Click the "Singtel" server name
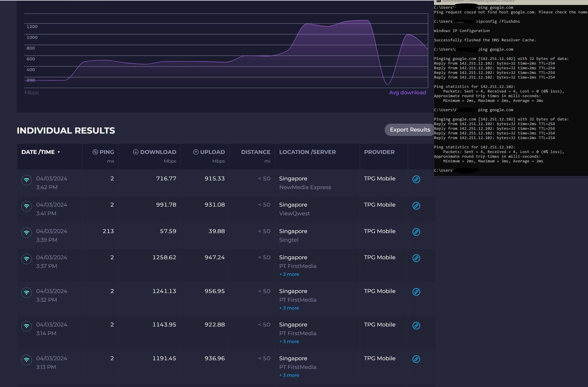 (x=289, y=240)
